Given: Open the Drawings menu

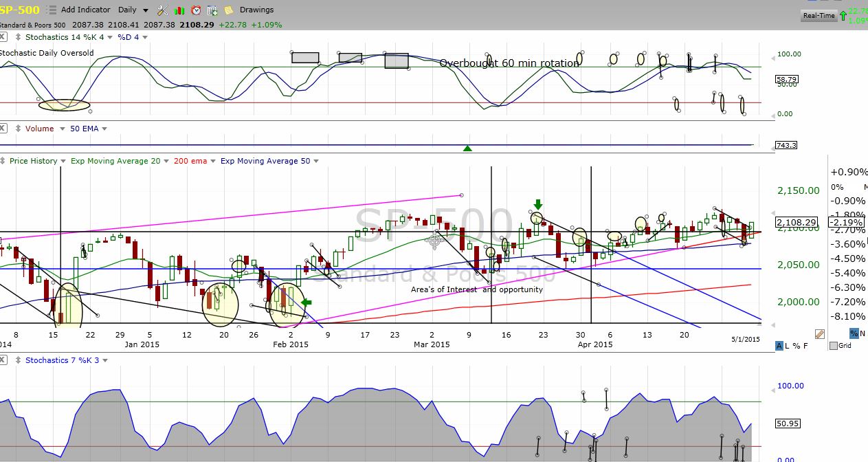Looking at the screenshot, I should [x=256, y=10].
